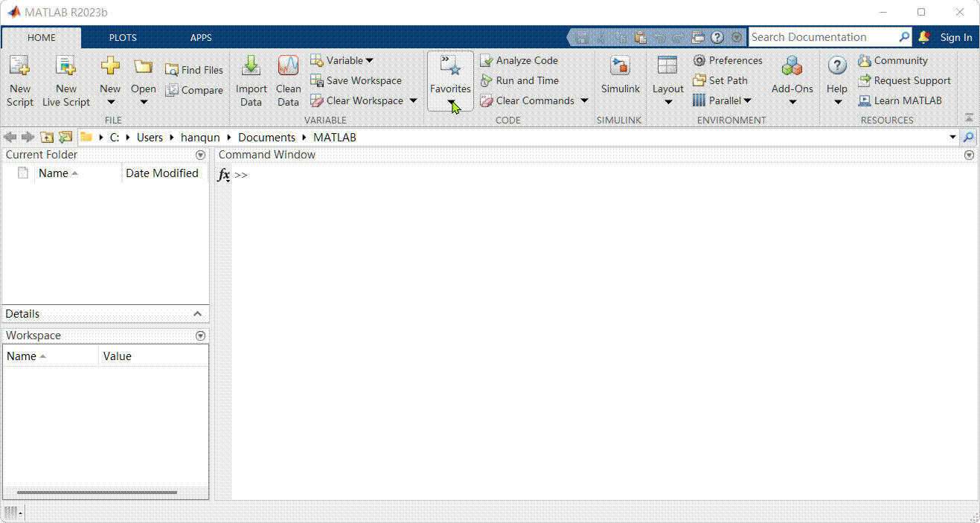Create a New Script
The image size is (980, 523).
20,81
